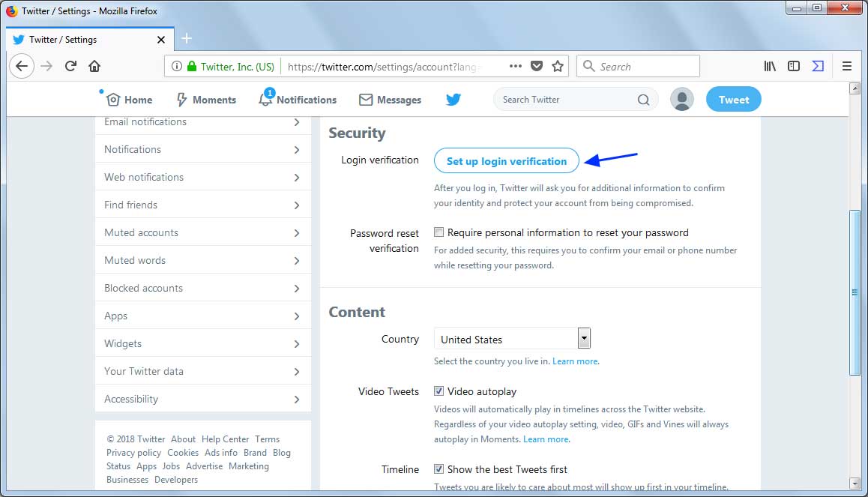Open the Help Center footer link
The width and height of the screenshot is (868, 497).
(x=226, y=439)
